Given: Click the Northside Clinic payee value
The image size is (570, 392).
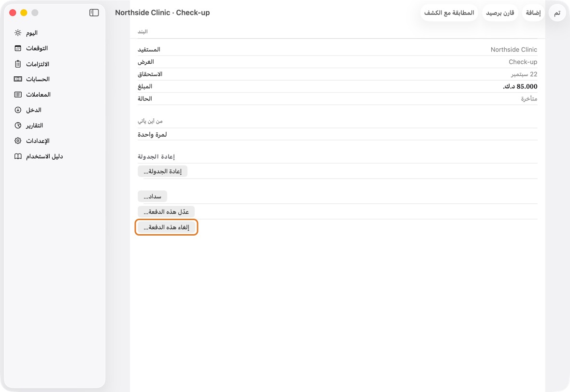Looking at the screenshot, I should (513, 50).
